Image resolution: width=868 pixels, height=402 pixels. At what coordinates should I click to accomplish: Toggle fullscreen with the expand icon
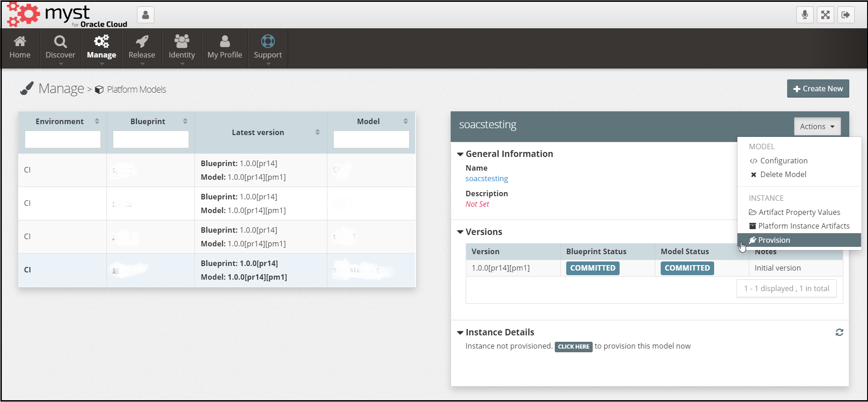pos(825,15)
